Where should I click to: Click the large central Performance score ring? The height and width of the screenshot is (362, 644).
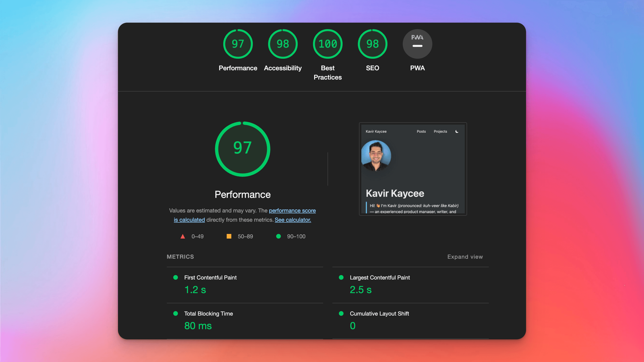[x=242, y=149]
